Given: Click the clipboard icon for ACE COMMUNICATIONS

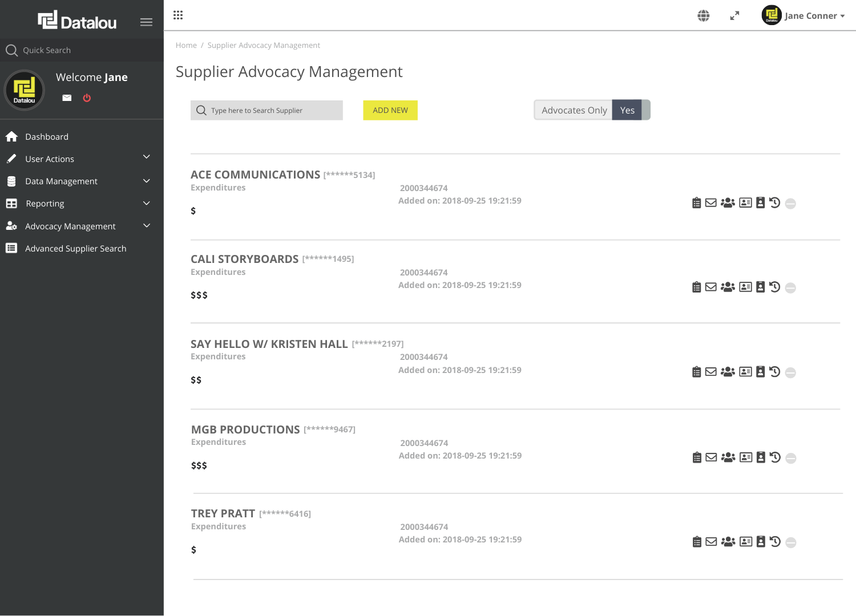Looking at the screenshot, I should click(696, 203).
